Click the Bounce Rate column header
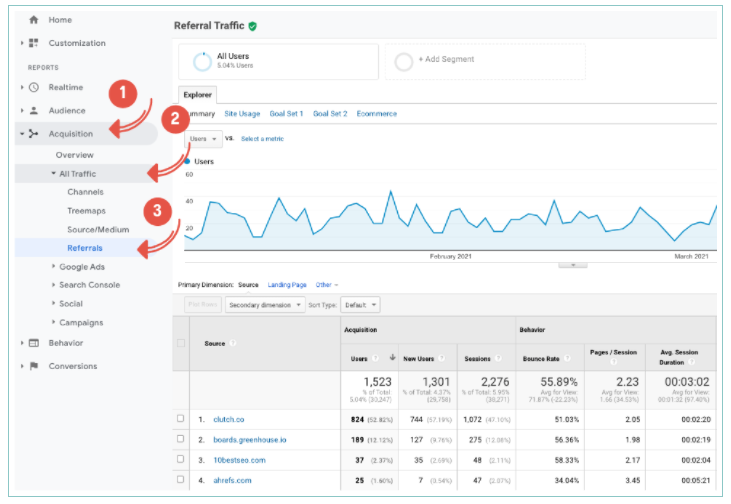The width and height of the screenshot is (731, 504). [541, 359]
